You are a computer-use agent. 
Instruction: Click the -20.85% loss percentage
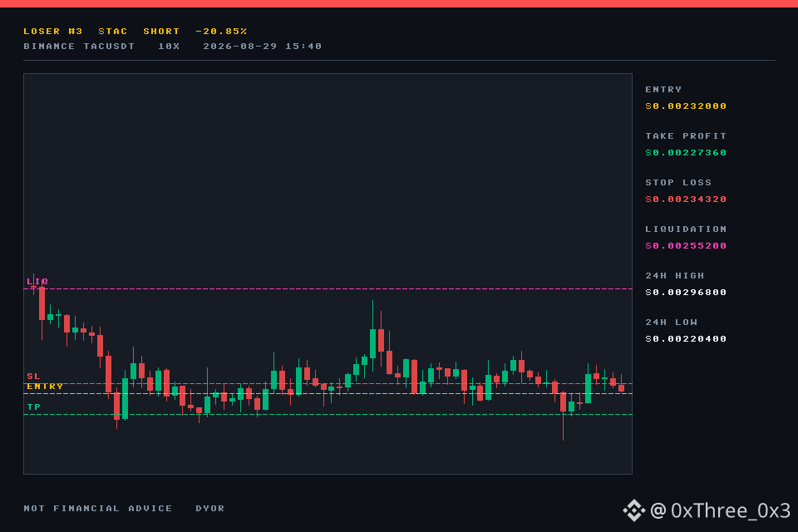(221, 32)
